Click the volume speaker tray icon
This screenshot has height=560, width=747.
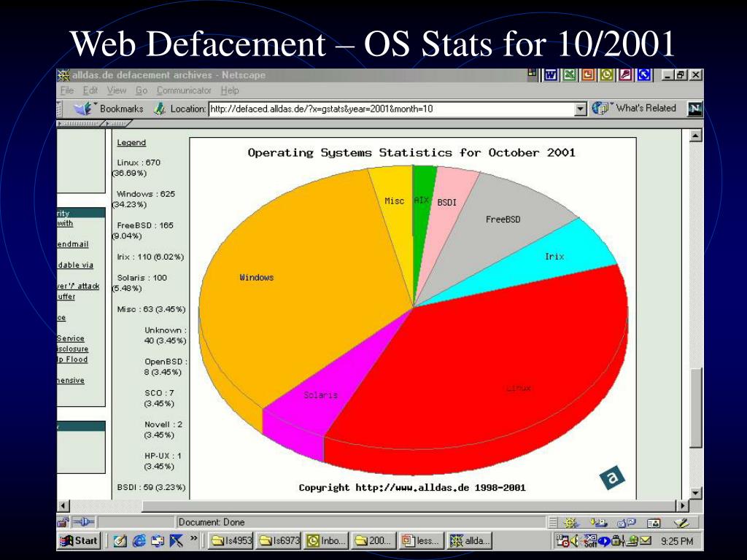coord(575,540)
